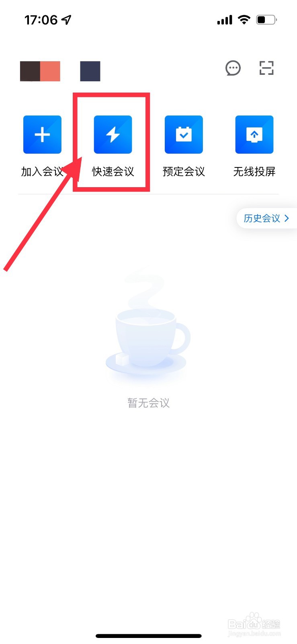Tap the battery status indicator
Screen dimensions: 297x644
(x=266, y=20)
